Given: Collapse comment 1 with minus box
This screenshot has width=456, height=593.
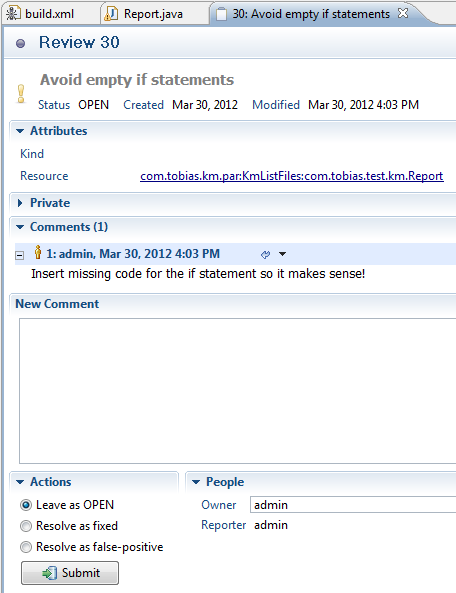Looking at the screenshot, I should point(19,255).
